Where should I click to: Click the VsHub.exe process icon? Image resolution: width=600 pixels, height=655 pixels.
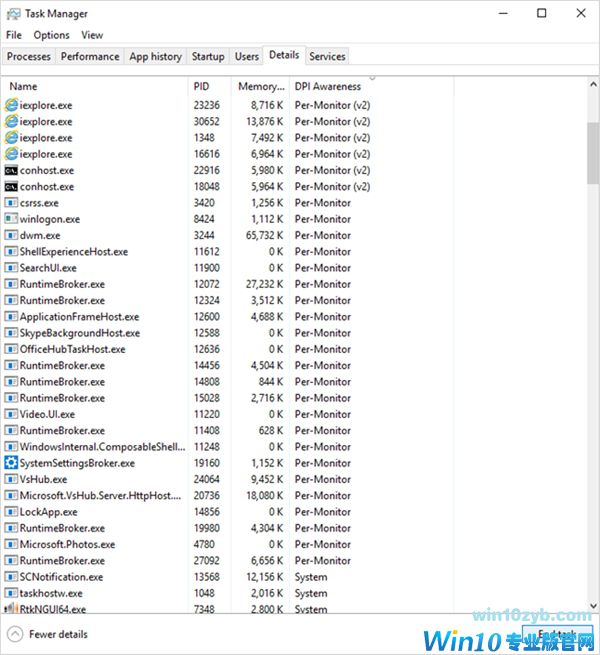click(11, 479)
